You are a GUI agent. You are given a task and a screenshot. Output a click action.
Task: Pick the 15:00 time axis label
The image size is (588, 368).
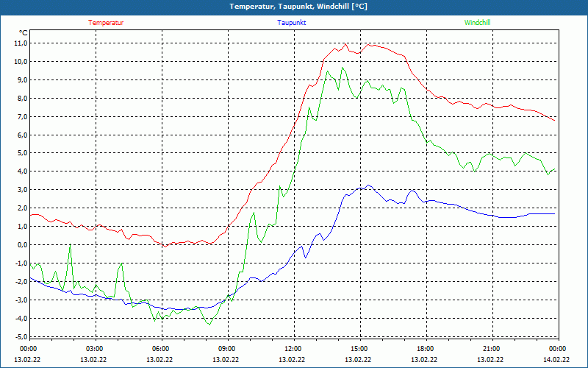[x=359, y=349]
